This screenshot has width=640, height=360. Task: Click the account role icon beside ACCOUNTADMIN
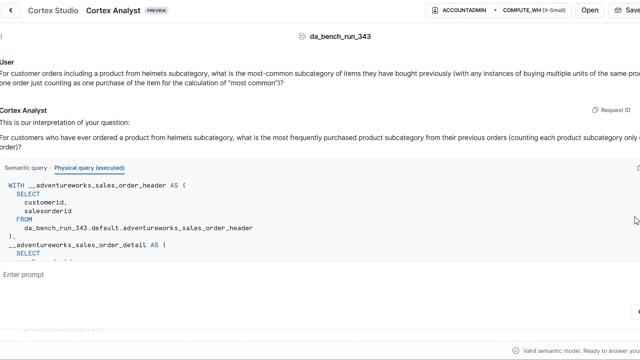435,10
